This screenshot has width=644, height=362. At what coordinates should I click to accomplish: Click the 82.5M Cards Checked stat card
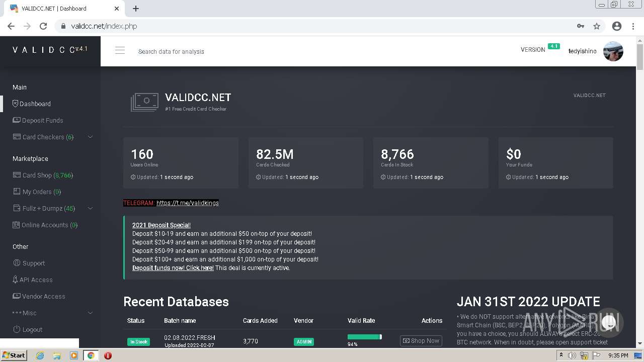pyautogui.click(x=306, y=163)
